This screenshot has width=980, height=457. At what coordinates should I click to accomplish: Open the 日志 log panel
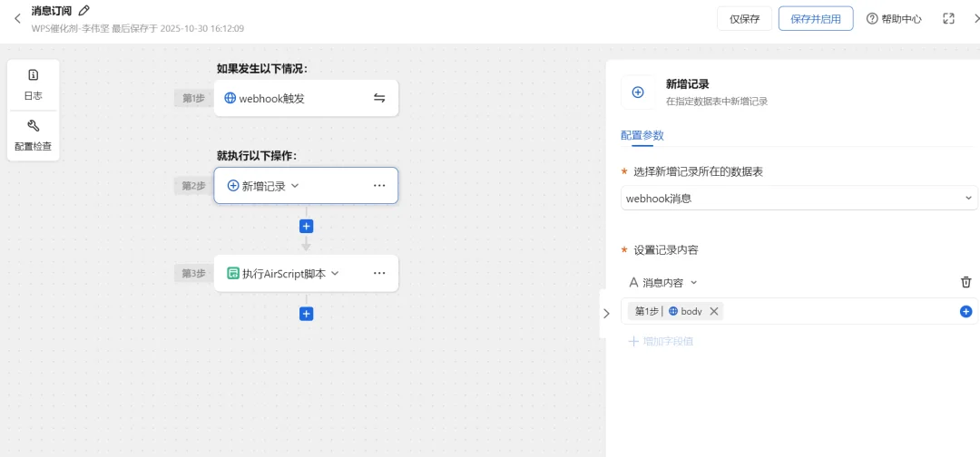[34, 85]
